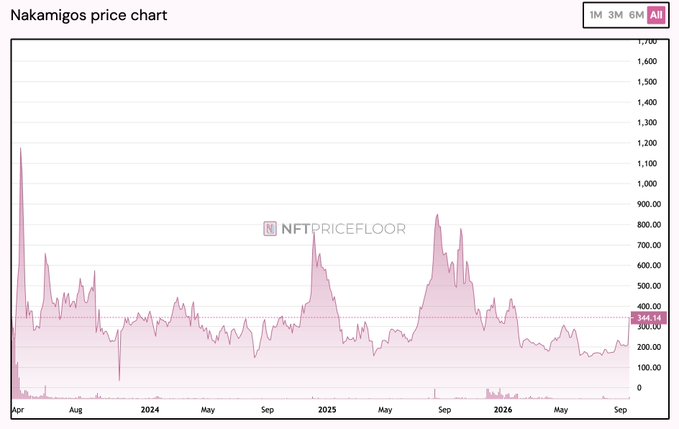Click the 1,500 y-axis value
679x429 pixels.
coord(647,82)
